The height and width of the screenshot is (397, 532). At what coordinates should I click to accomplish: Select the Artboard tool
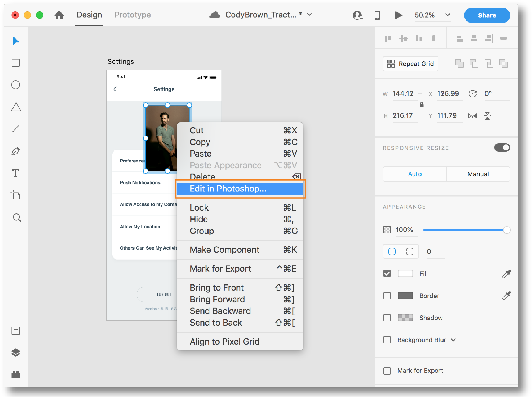pos(16,195)
